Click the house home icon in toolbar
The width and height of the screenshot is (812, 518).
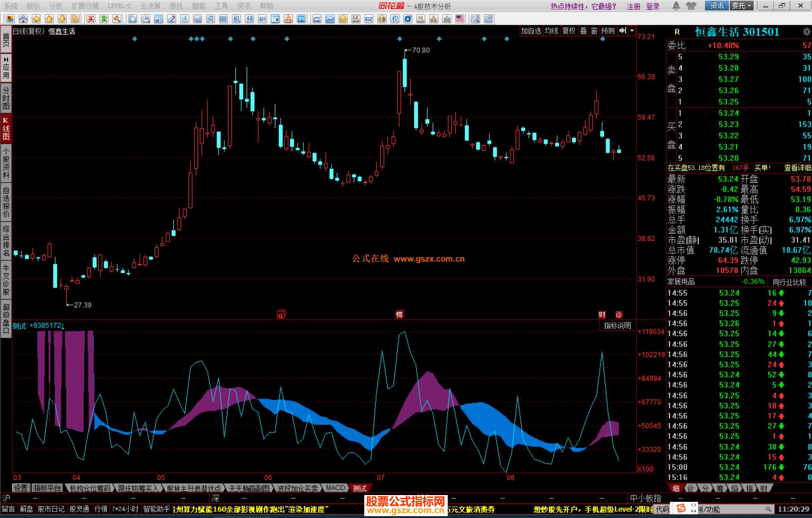(23, 19)
